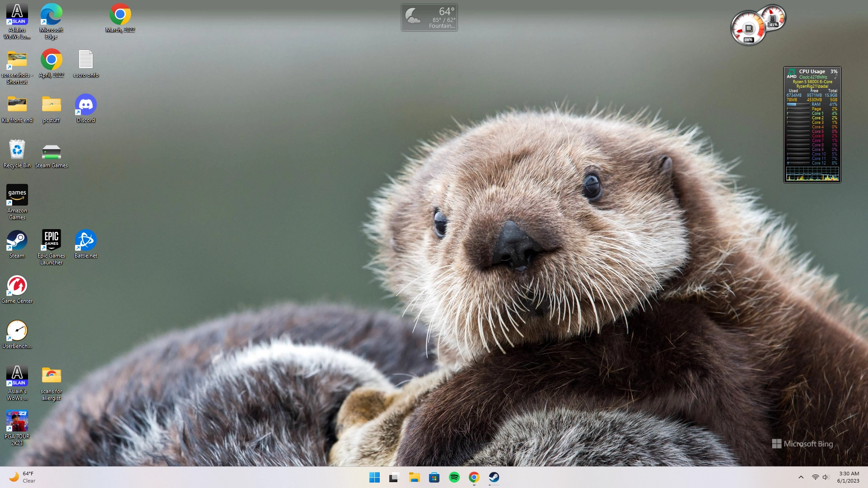The height and width of the screenshot is (488, 868).
Task: Open the Windows Start menu
Action: pyautogui.click(x=375, y=478)
